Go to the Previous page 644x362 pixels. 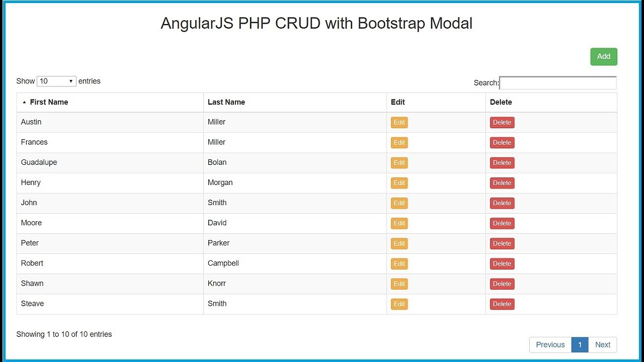tap(550, 345)
